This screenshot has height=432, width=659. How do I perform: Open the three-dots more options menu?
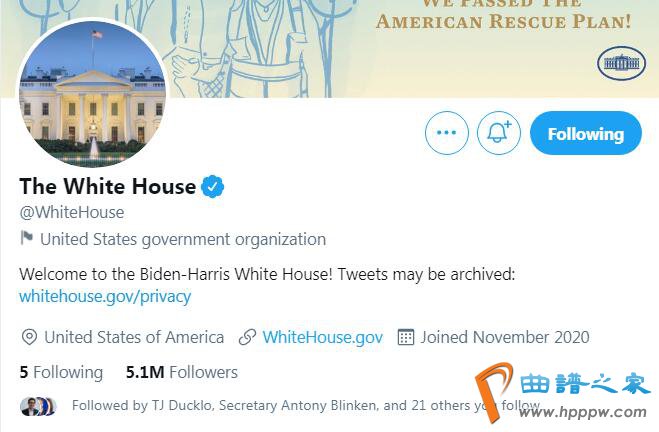446,134
